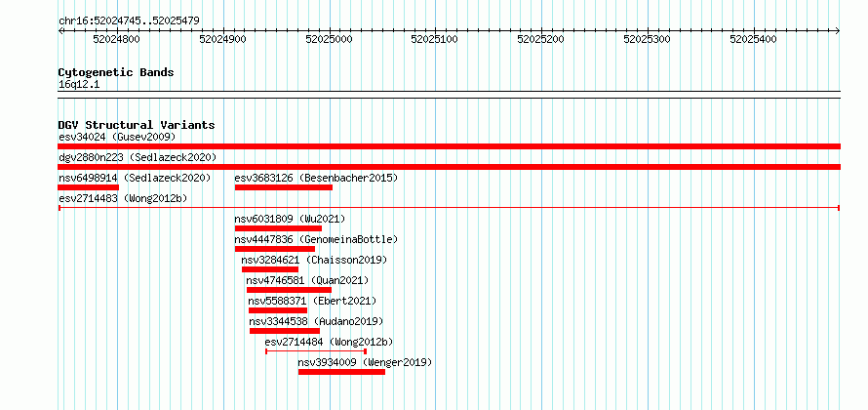
Task: Click the chr16:52024745..52025479 region label
Action: pyautogui.click(x=129, y=21)
